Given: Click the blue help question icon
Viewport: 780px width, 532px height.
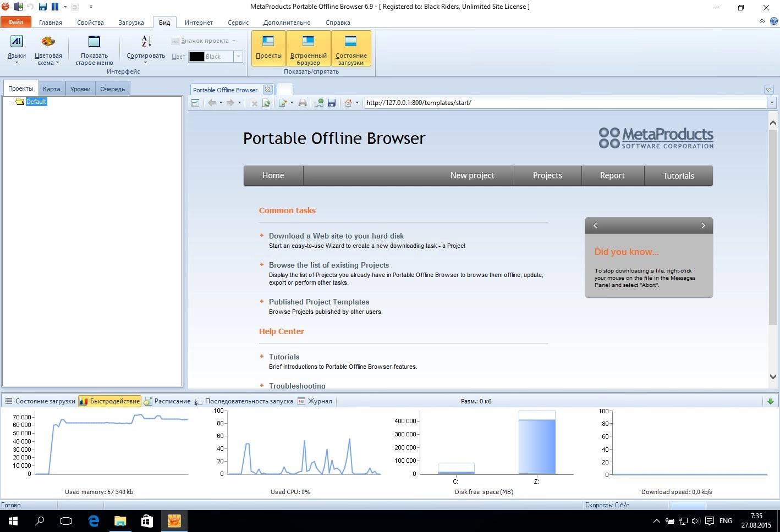Looking at the screenshot, I should pos(773,21).
